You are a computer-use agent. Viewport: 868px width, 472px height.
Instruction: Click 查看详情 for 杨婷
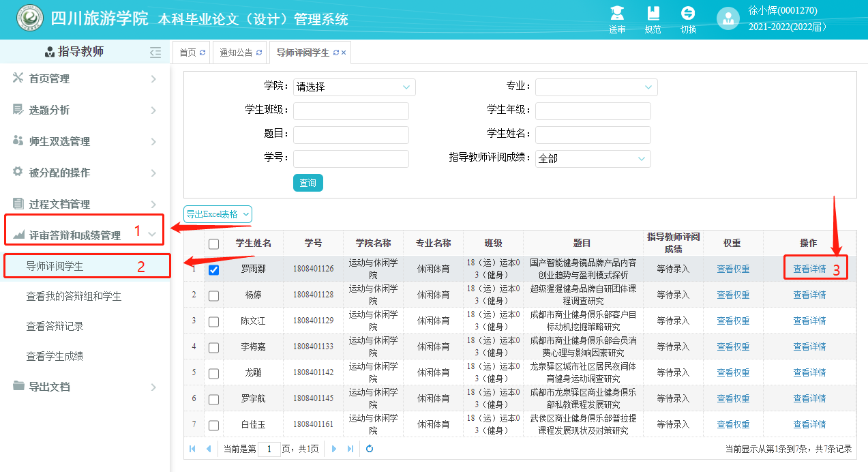click(x=809, y=295)
